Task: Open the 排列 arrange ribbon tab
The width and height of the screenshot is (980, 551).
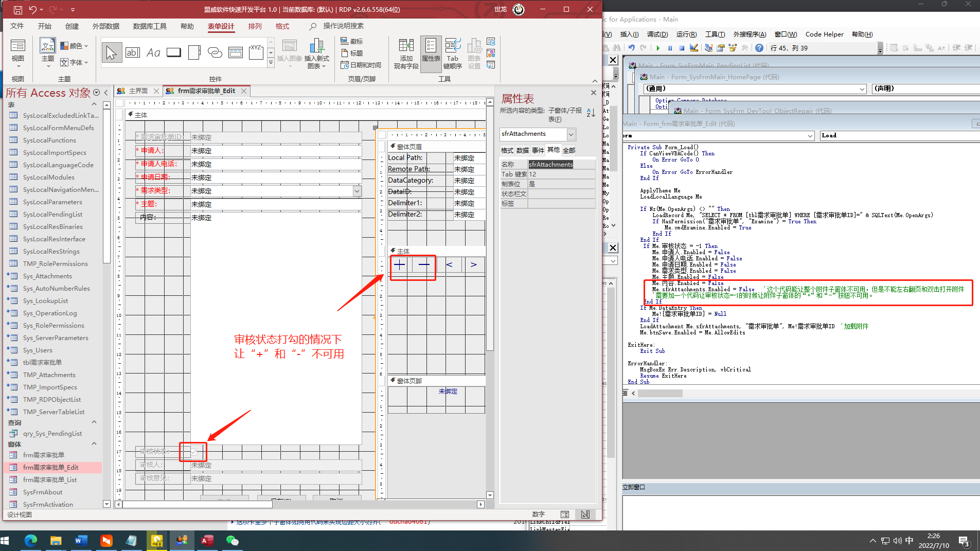Action: tap(255, 26)
